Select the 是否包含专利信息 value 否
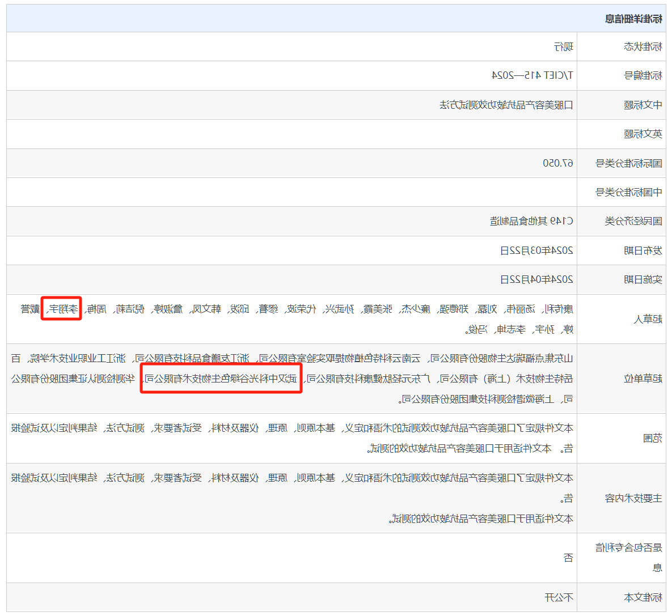 (568, 558)
